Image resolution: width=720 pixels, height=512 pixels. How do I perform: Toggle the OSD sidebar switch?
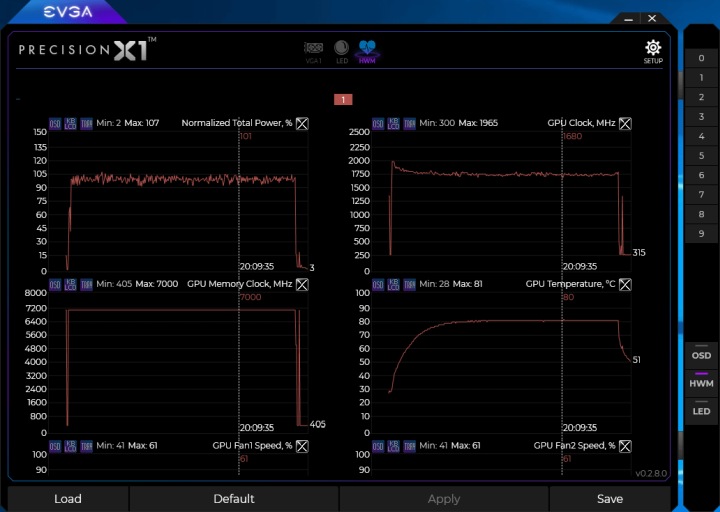click(x=701, y=353)
